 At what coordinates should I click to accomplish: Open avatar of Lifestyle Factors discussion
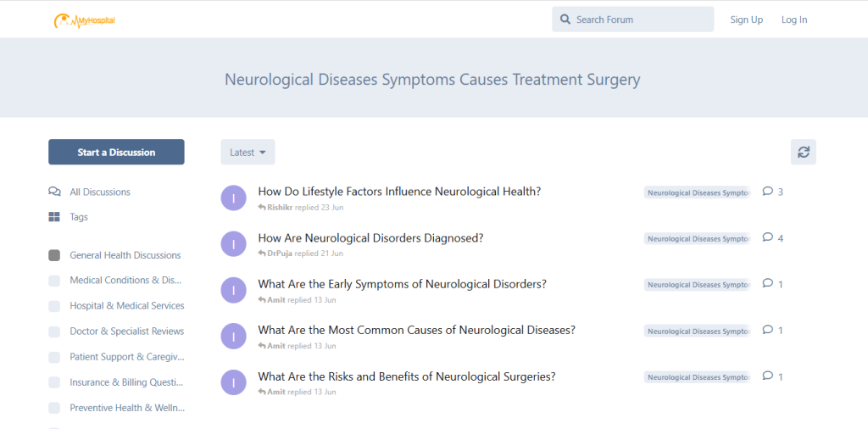233,198
